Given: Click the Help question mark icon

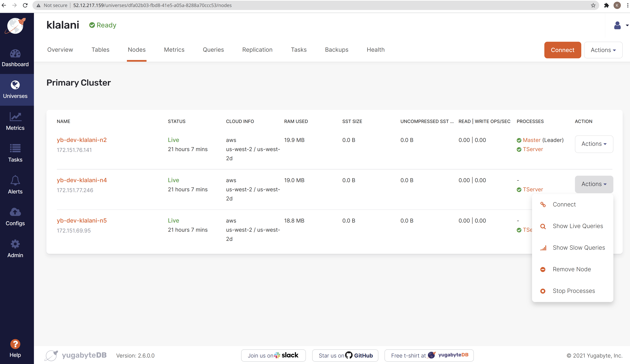Looking at the screenshot, I should pos(15,344).
